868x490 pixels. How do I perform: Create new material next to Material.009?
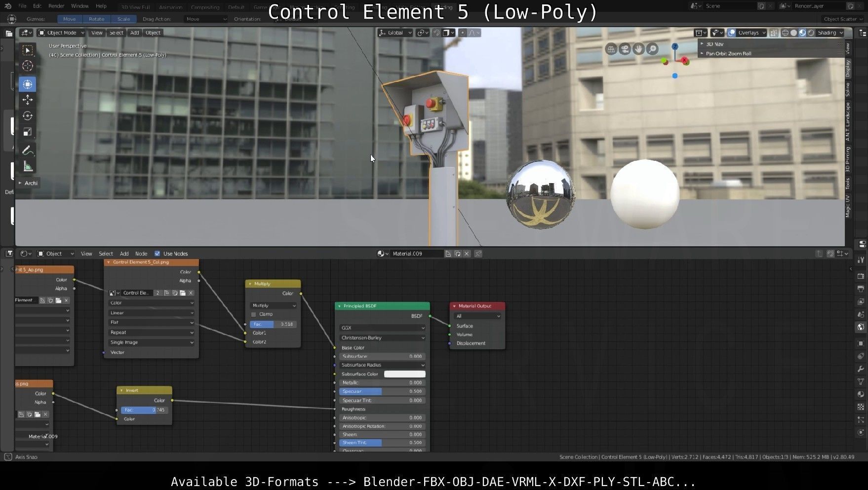457,254
